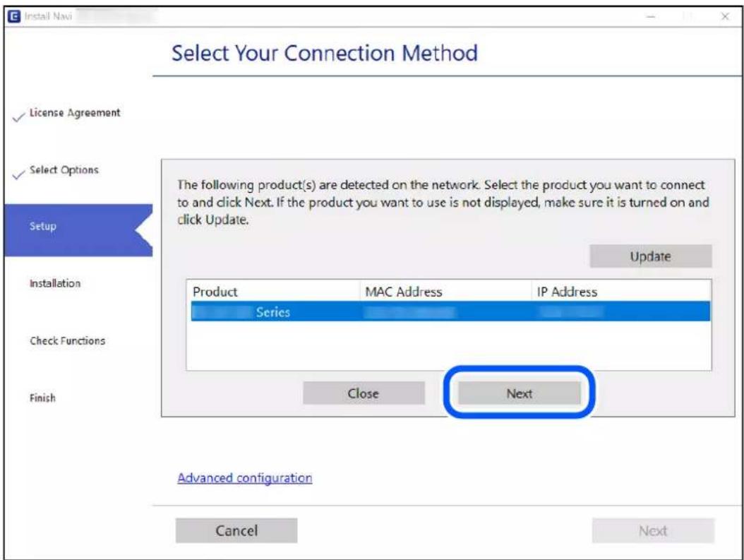Image resolution: width=744 pixels, height=560 pixels.
Task: Select the License Agreement step
Action: [75, 113]
